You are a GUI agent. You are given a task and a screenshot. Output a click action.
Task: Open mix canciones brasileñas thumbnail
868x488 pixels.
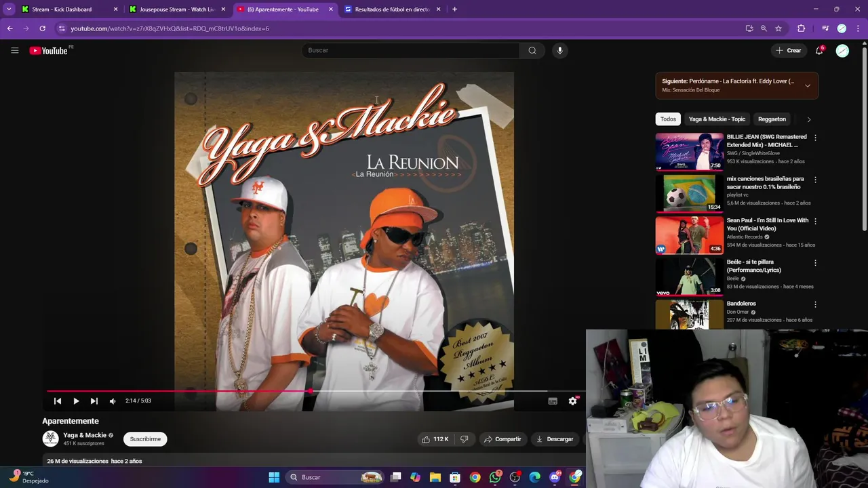point(689,193)
